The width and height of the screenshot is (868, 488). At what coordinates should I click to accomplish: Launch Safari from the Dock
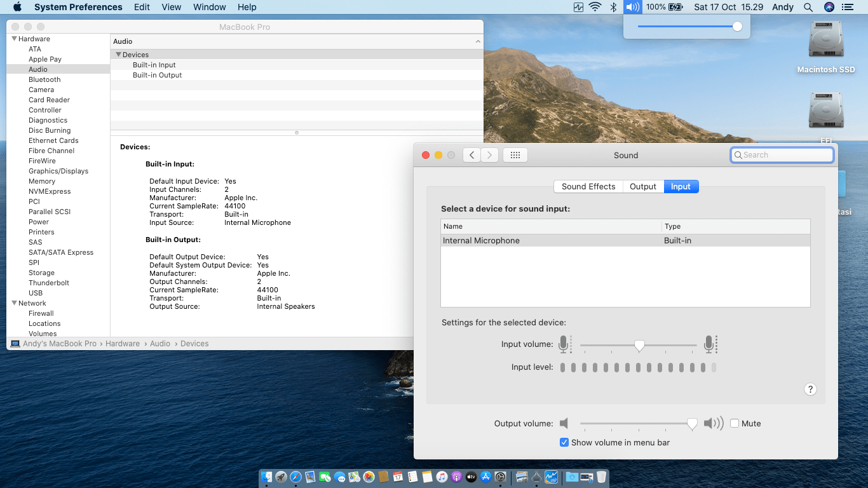[x=295, y=477]
